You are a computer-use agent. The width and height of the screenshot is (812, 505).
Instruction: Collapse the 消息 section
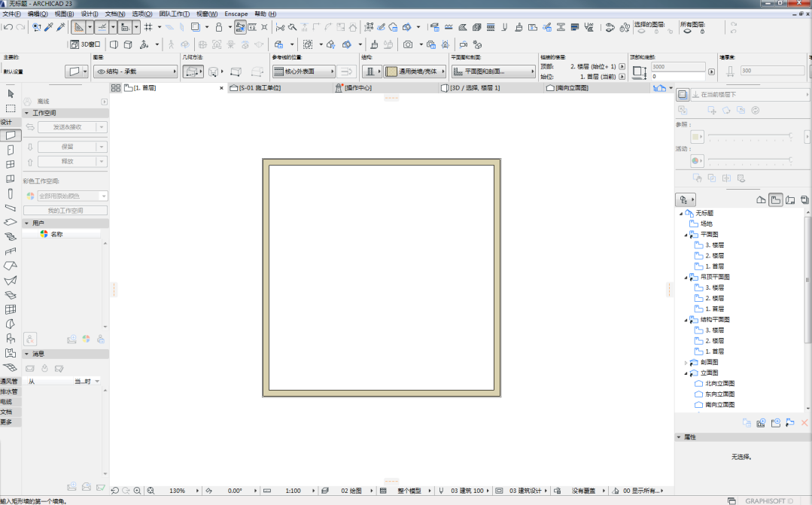(x=27, y=354)
